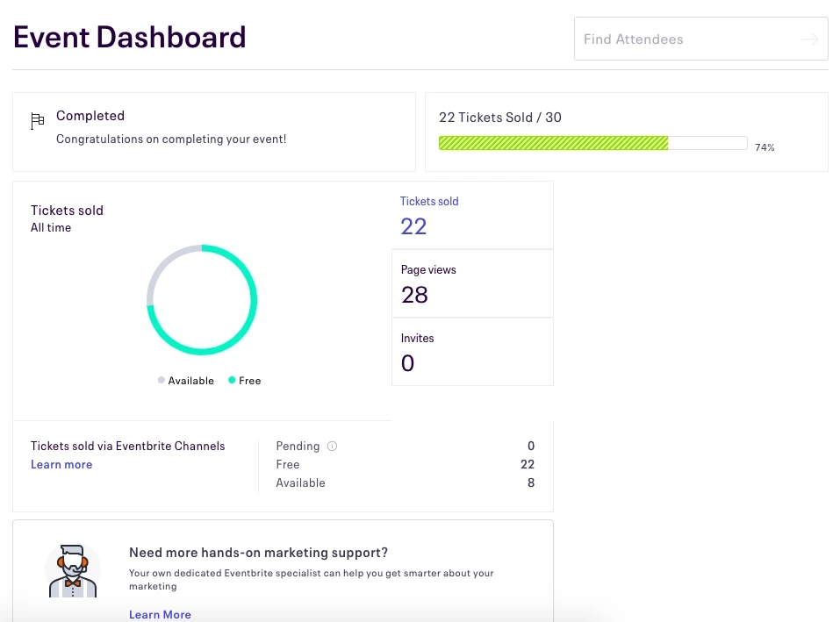Click the gray Available legend dot

160,380
